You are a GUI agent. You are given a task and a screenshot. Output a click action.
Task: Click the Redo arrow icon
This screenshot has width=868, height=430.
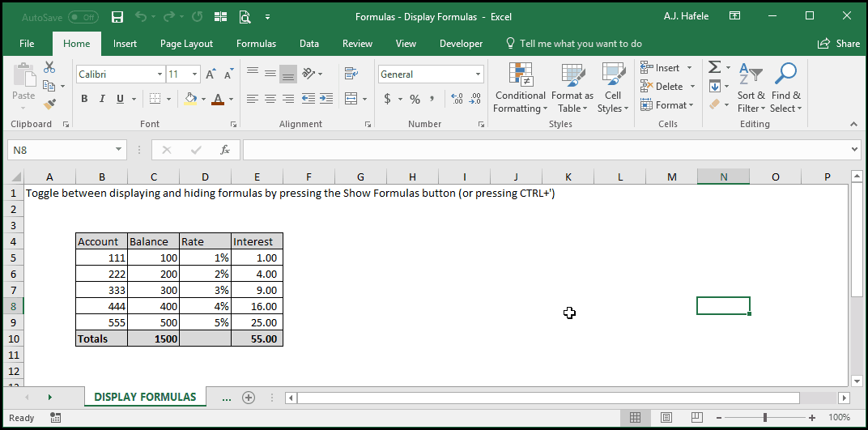click(170, 17)
